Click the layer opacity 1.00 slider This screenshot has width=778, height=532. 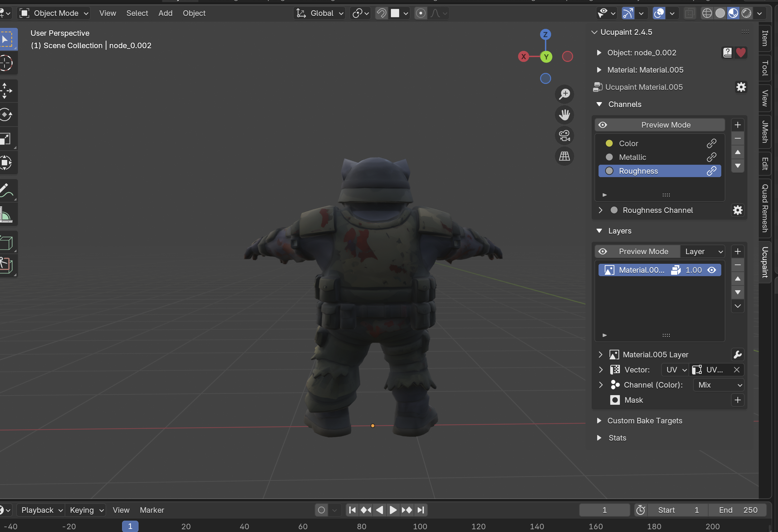point(693,270)
